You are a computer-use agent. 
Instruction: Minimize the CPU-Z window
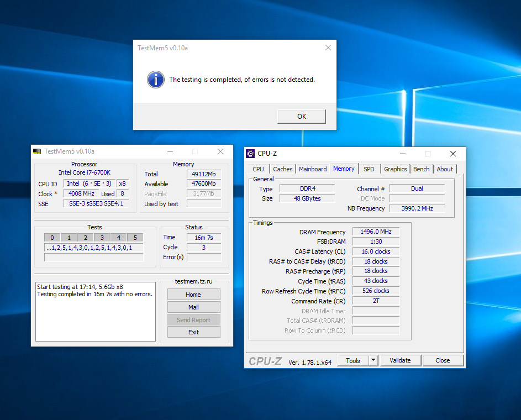click(x=403, y=154)
